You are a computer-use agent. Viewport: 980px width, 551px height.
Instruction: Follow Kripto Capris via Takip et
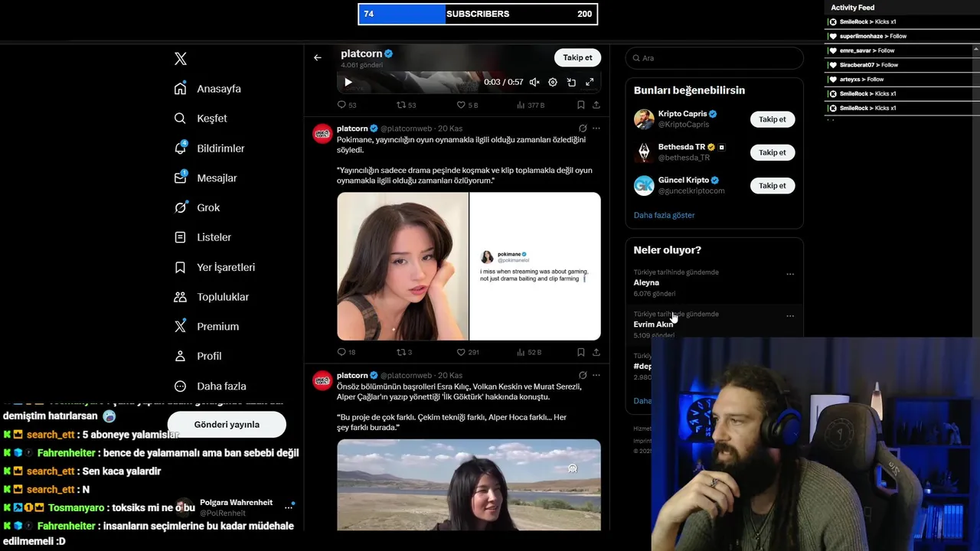[773, 119]
